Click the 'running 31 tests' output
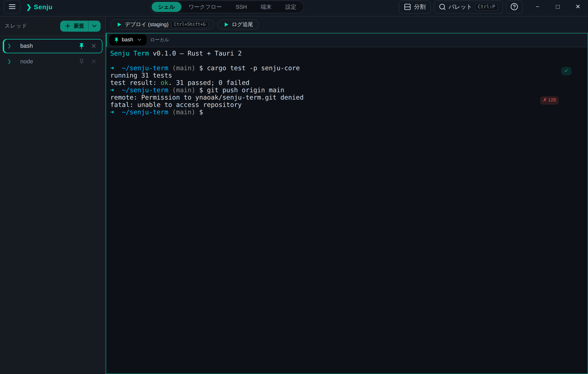588x374 pixels. pyautogui.click(x=141, y=75)
